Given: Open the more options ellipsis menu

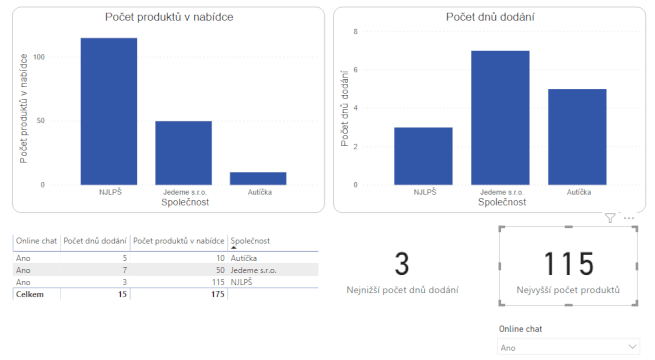Looking at the screenshot, I should pos(629,218).
